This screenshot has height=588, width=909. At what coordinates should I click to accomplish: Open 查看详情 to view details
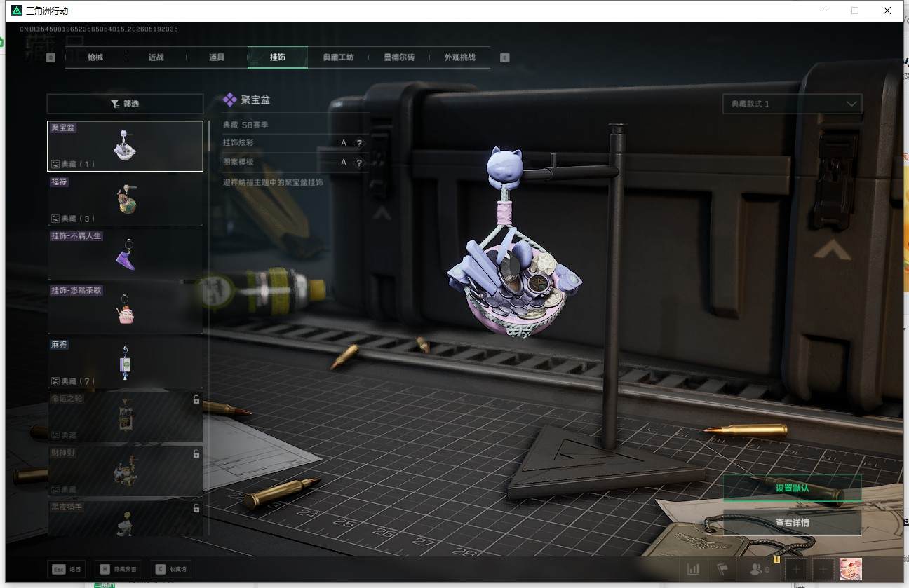click(x=793, y=522)
